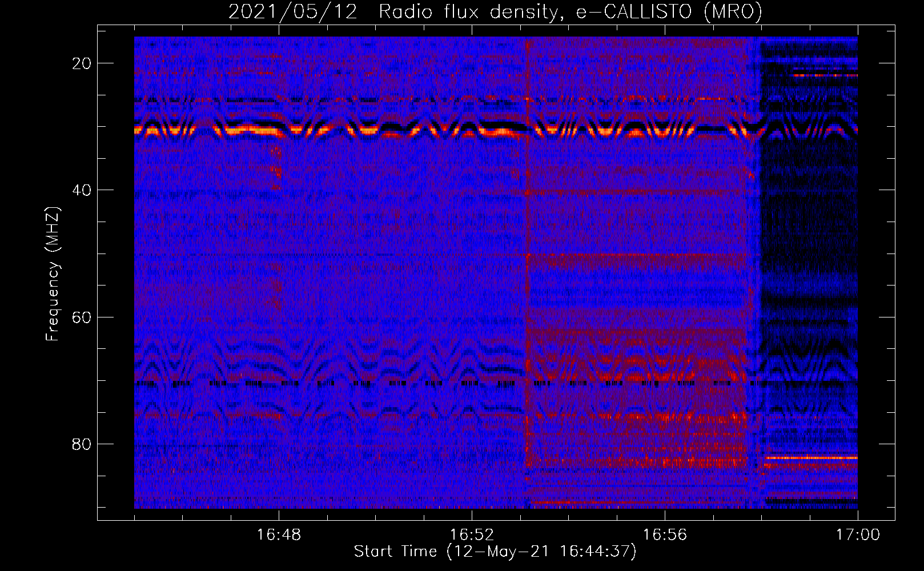Click the 20 MHz frequency tick label
Image resolution: width=924 pixels, height=571 pixels.
82,63
